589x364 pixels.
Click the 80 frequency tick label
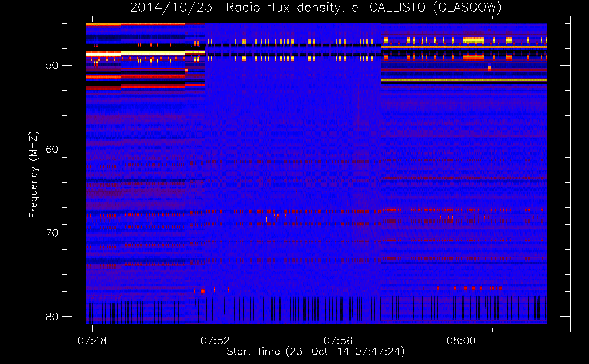pos(52,317)
